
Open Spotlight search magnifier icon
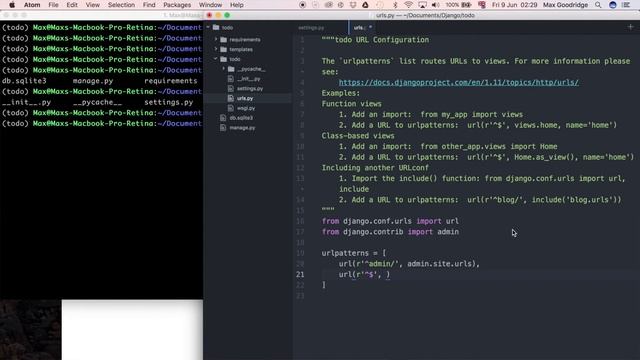tap(598, 5)
